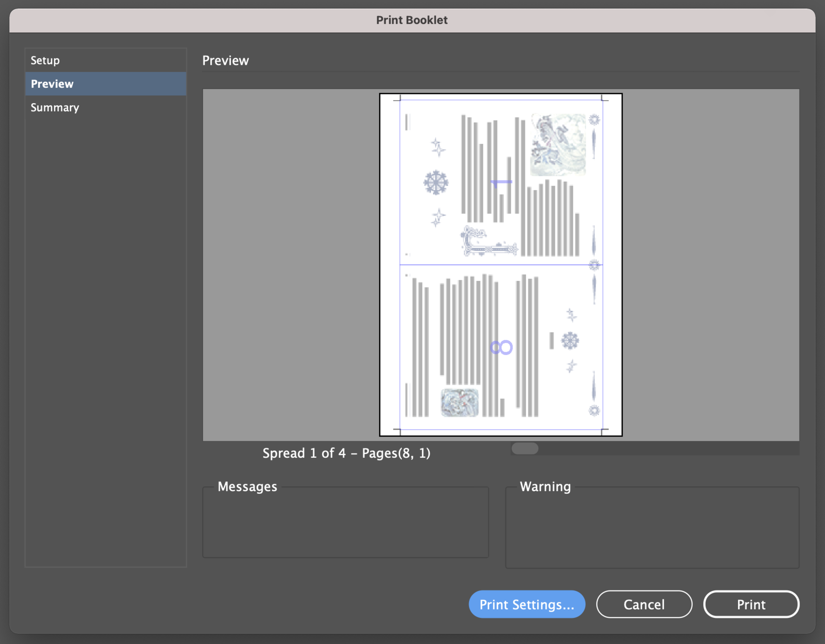Click the purple infinity symbol in preview
Image resolution: width=825 pixels, height=644 pixels.
coord(501,348)
